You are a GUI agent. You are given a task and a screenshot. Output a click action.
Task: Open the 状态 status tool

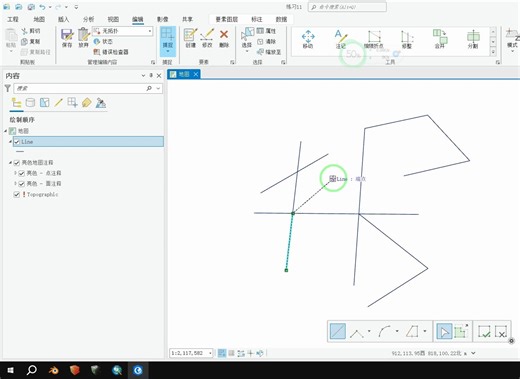103,41
